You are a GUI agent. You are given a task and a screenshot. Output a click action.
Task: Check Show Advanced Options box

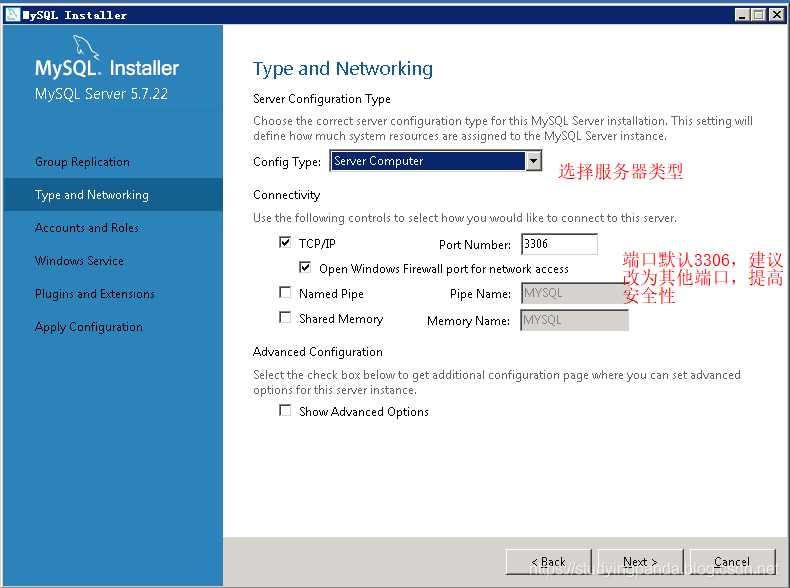[x=286, y=410]
